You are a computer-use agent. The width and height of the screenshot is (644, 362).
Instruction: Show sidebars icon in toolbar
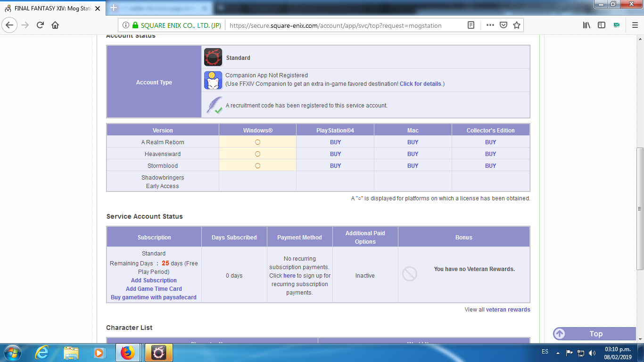(602, 25)
